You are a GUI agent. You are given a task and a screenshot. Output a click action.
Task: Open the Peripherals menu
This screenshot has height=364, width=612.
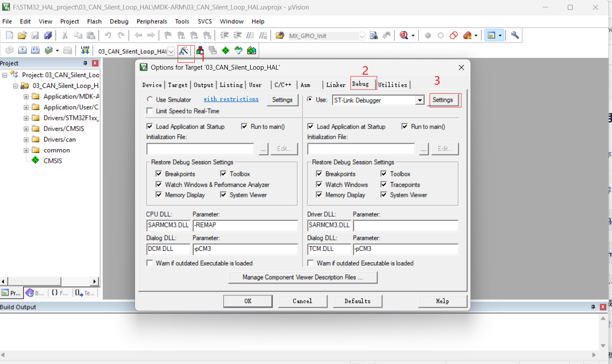coord(152,21)
